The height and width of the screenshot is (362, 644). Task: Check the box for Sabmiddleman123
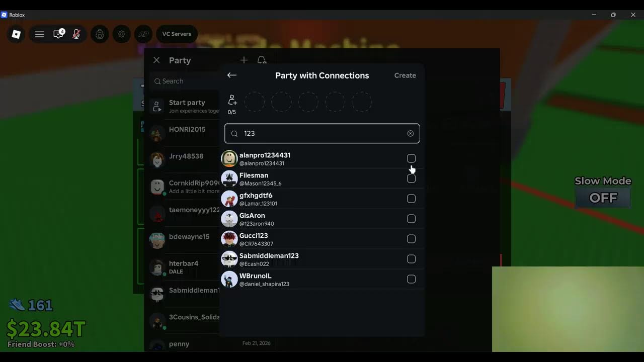coord(411,259)
